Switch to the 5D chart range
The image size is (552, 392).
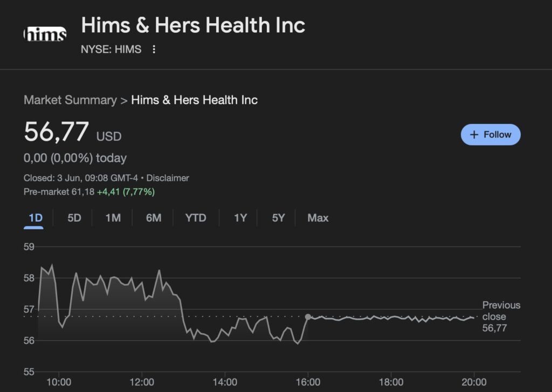pos(74,218)
